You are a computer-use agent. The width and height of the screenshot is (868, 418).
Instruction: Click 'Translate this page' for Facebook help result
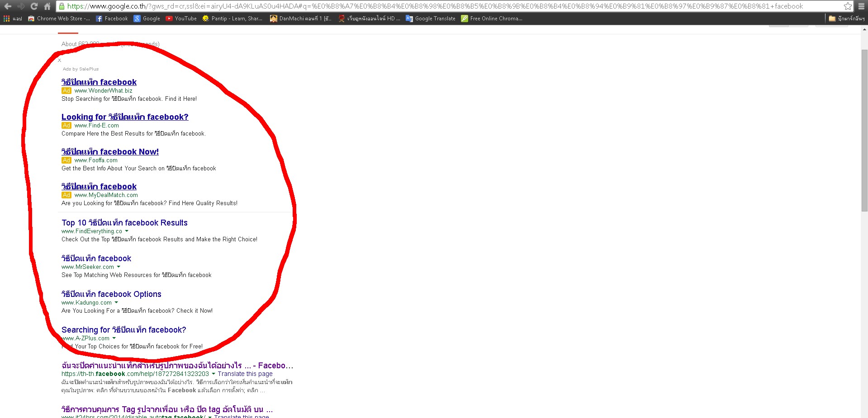point(245,374)
